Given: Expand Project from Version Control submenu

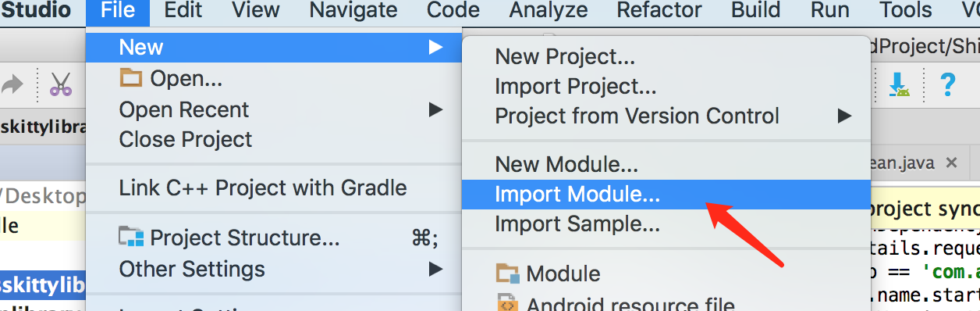Looking at the screenshot, I should point(844,116).
